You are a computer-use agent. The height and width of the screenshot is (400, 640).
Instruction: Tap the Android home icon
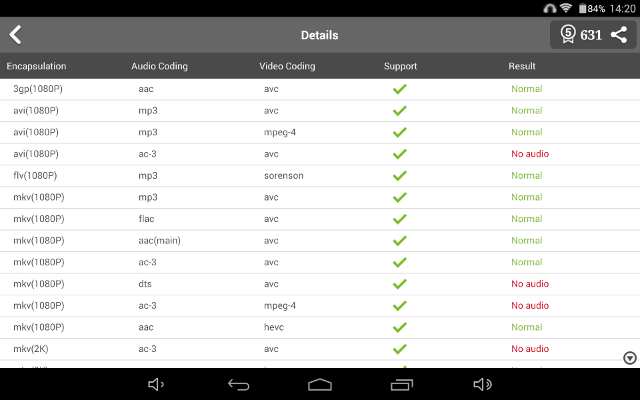[320, 384]
